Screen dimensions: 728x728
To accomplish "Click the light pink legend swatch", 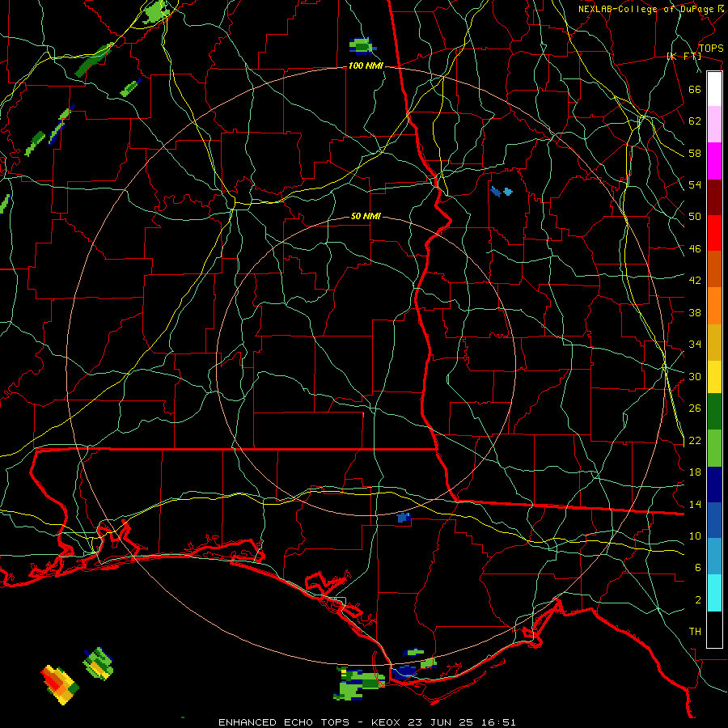I will (x=714, y=125).
